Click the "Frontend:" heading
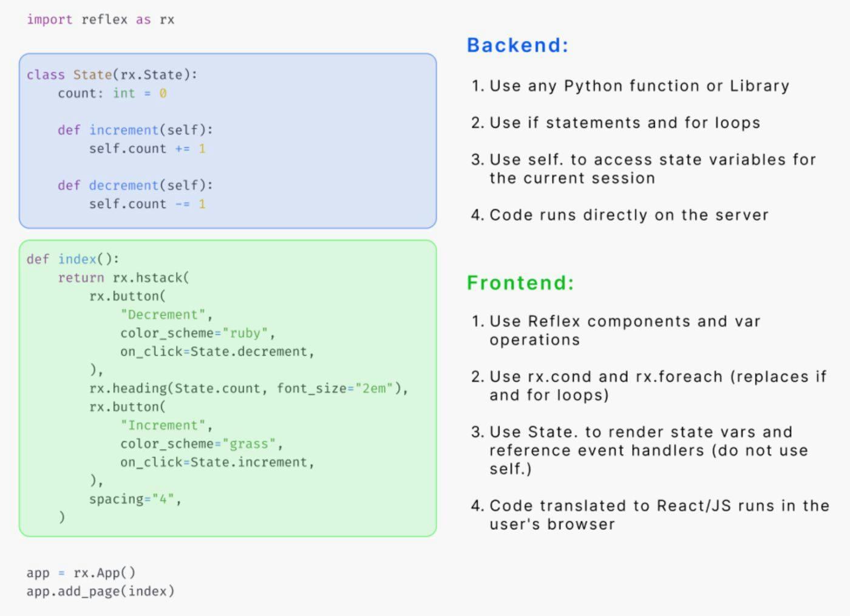The width and height of the screenshot is (850, 616). coord(520,283)
